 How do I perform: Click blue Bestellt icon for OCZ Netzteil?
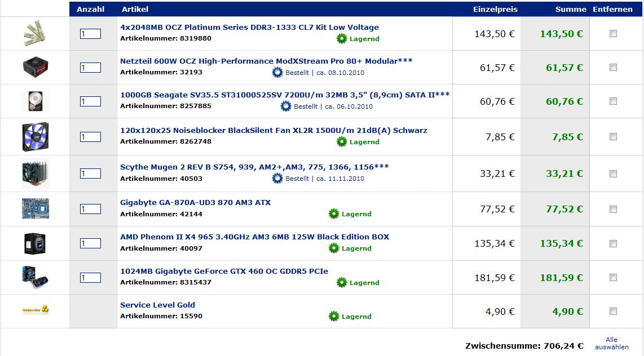(277, 73)
